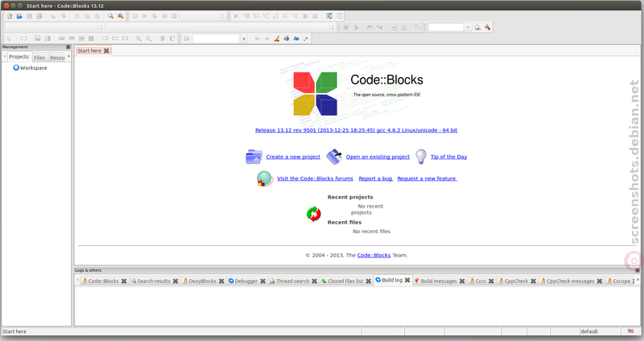The height and width of the screenshot is (341, 644).
Task: Open the Build messages tab
Action: (439, 281)
